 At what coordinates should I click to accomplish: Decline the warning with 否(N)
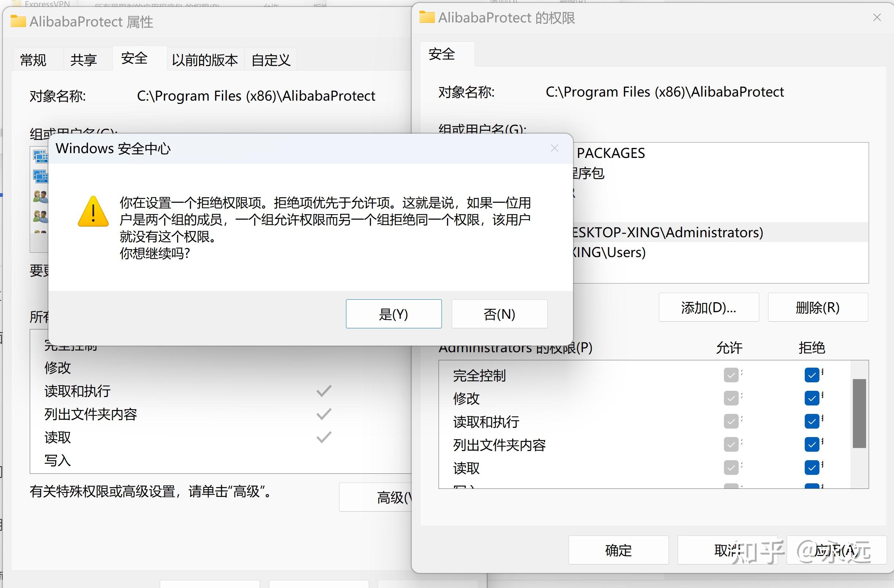[x=499, y=314]
